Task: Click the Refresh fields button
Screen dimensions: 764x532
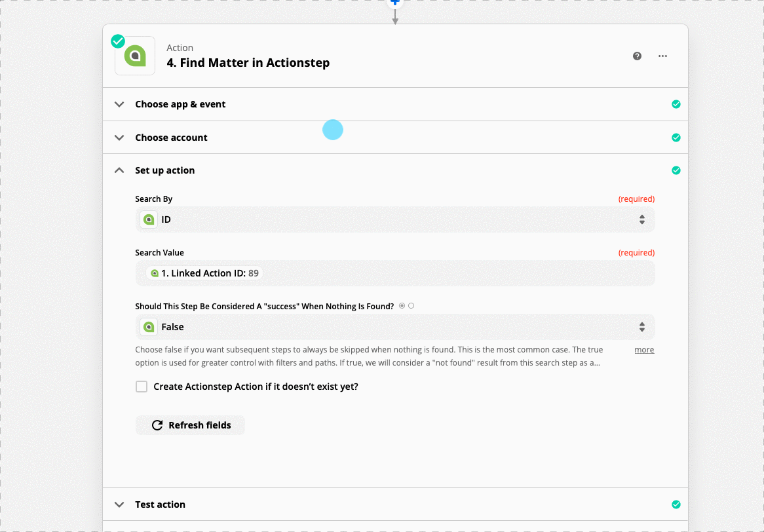Action: click(x=190, y=425)
